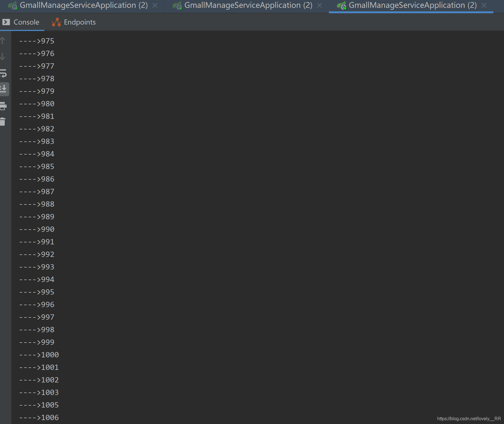This screenshot has height=424, width=504.
Task: Click Spring Boot icon on third run tab
Action: pyautogui.click(x=342, y=5)
